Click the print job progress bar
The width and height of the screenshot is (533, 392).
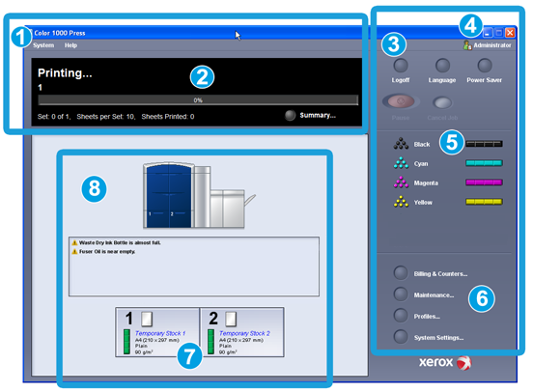coord(198,100)
